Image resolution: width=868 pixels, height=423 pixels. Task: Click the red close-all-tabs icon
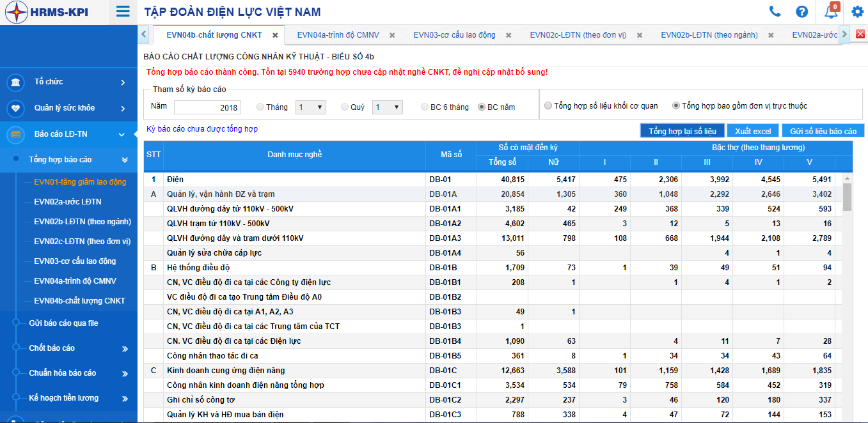pyautogui.click(x=860, y=35)
